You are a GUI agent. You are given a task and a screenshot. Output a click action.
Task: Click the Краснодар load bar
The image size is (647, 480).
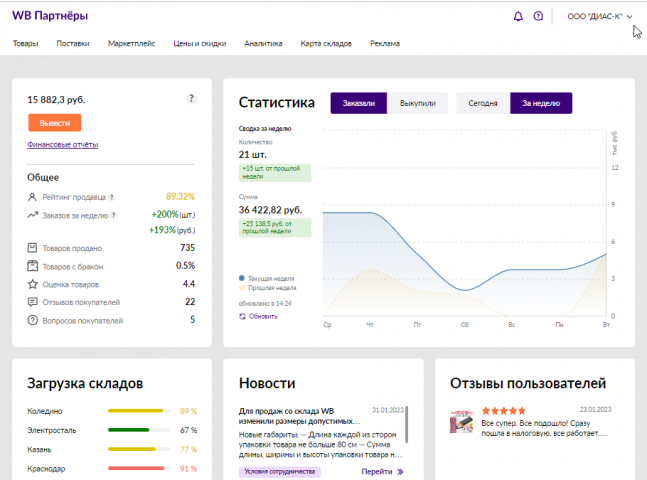139,468
